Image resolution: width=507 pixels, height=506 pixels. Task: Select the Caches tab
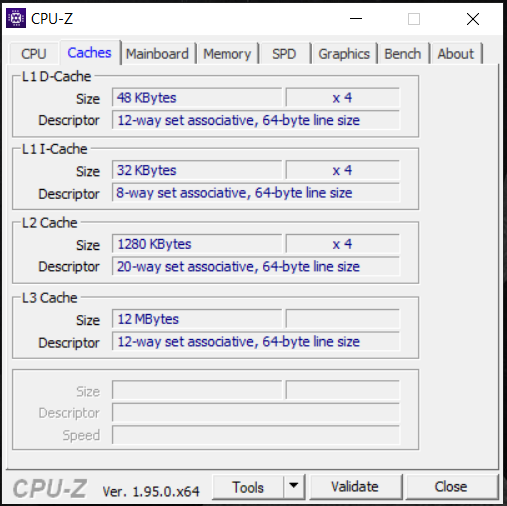coord(89,52)
